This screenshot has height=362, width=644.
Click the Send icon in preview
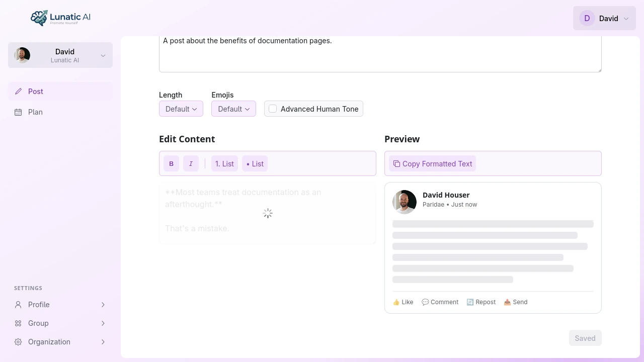click(x=507, y=302)
